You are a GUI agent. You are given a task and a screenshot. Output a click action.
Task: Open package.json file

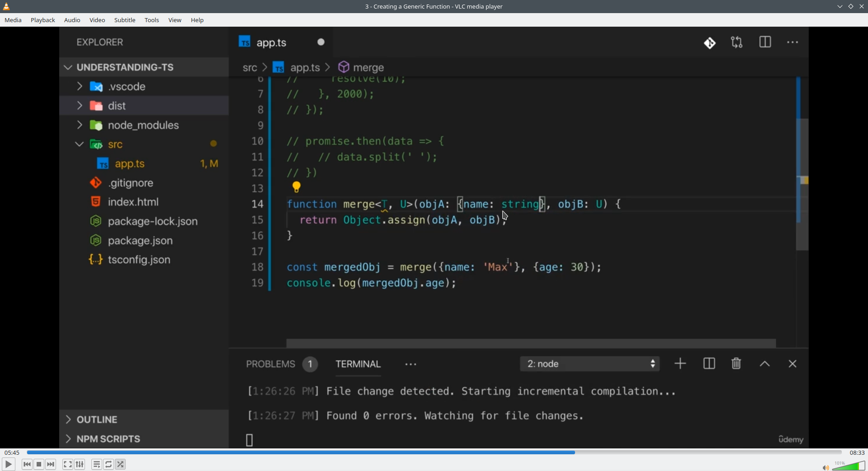(x=144, y=240)
